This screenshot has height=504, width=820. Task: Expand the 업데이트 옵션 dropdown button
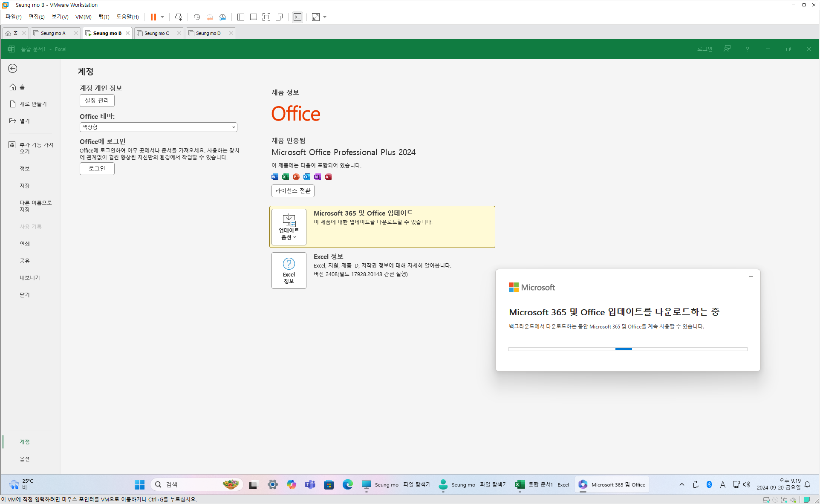click(x=289, y=227)
